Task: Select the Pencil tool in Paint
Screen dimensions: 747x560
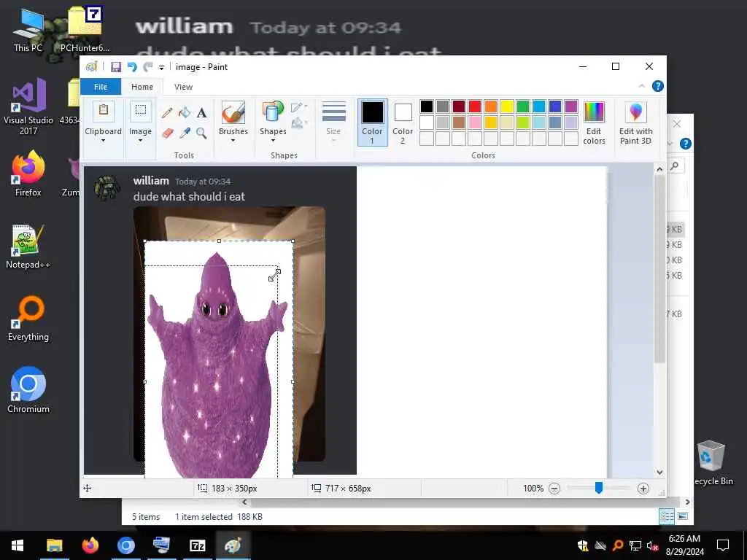Action: tap(167, 113)
